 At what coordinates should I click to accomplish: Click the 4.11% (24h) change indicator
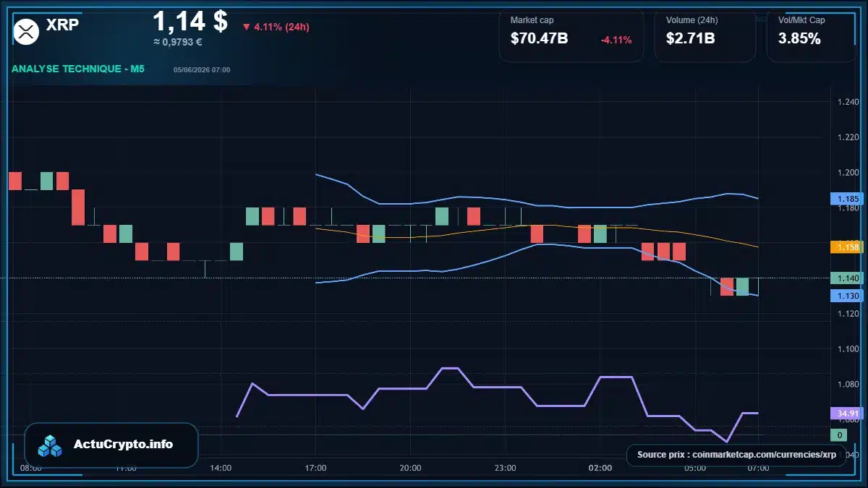pos(276,27)
